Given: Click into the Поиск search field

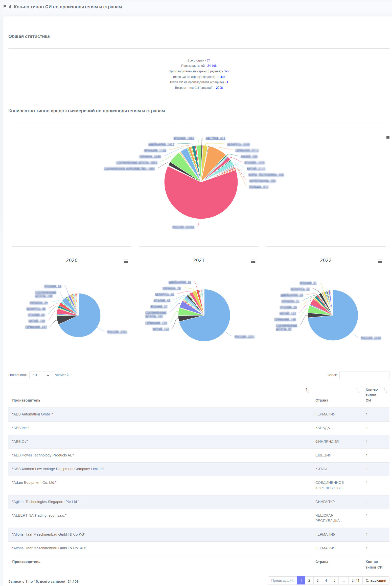Looking at the screenshot, I should [364, 375].
